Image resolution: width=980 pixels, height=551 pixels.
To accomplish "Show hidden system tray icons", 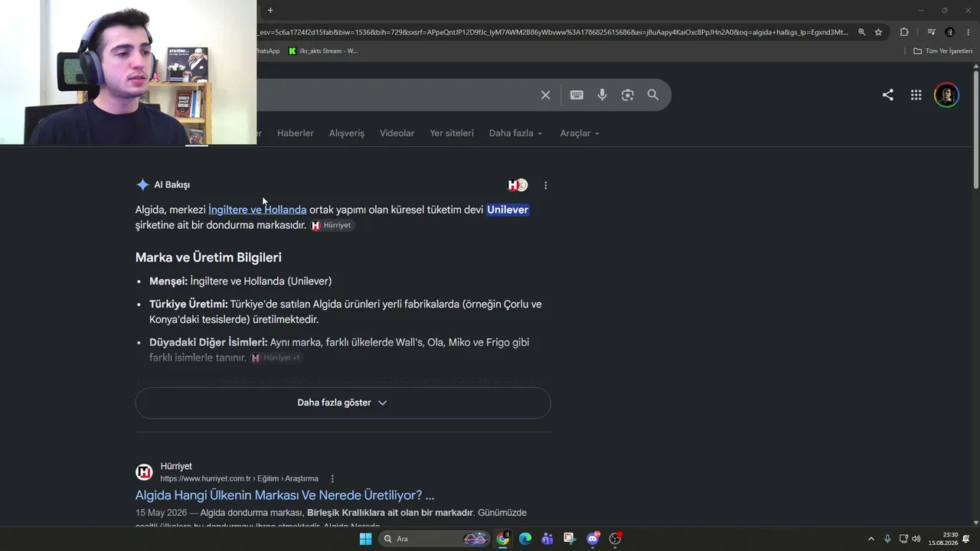I will point(871,539).
